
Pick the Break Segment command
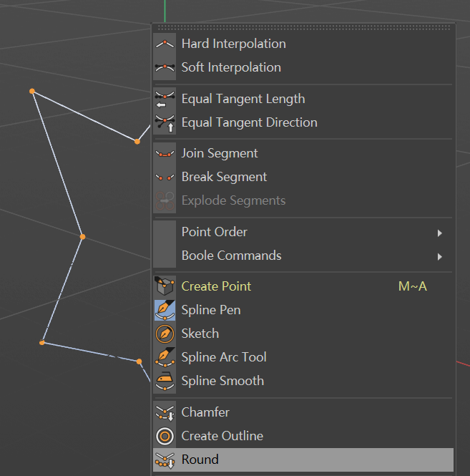pyautogui.click(x=303, y=177)
